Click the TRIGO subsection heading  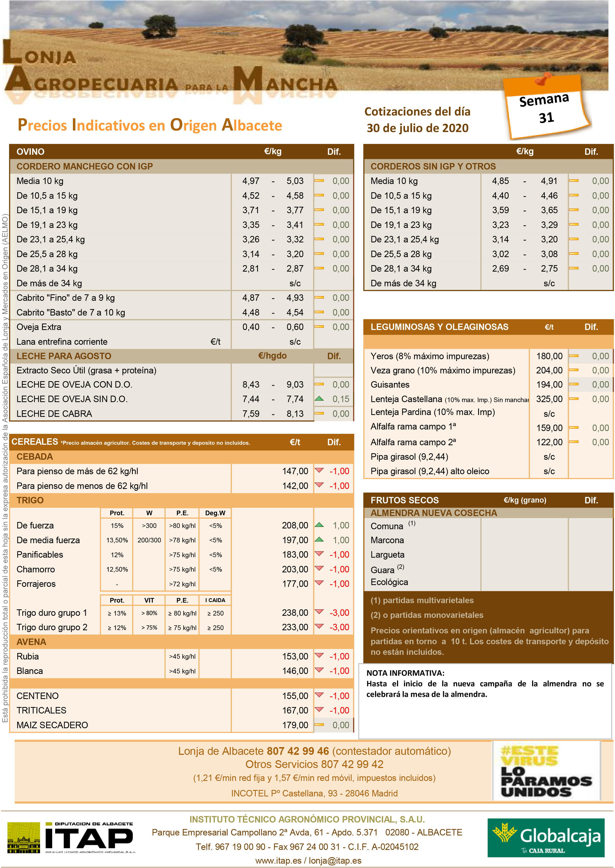pyautogui.click(x=30, y=500)
